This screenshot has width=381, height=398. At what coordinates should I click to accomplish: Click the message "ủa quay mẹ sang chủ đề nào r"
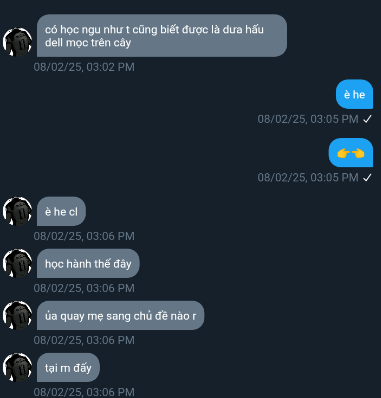coord(120,315)
